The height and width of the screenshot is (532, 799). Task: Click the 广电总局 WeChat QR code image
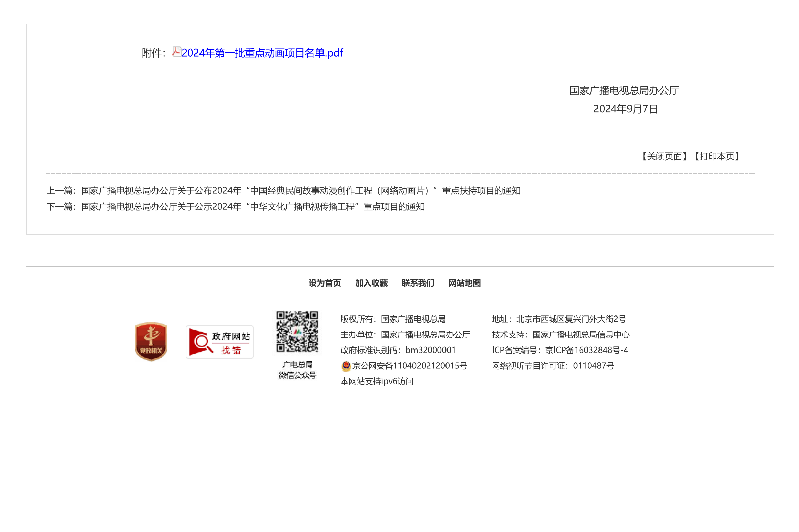tap(297, 331)
